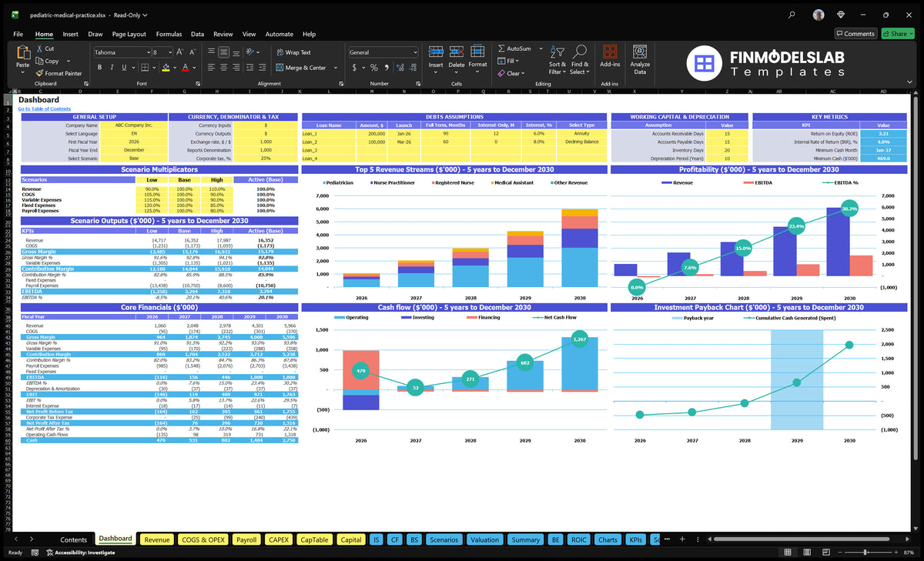Click the AutoSum sigma icon

point(501,48)
